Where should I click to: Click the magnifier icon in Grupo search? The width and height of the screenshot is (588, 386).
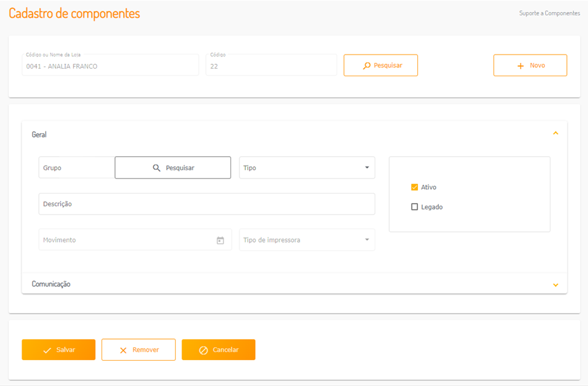pyautogui.click(x=157, y=168)
